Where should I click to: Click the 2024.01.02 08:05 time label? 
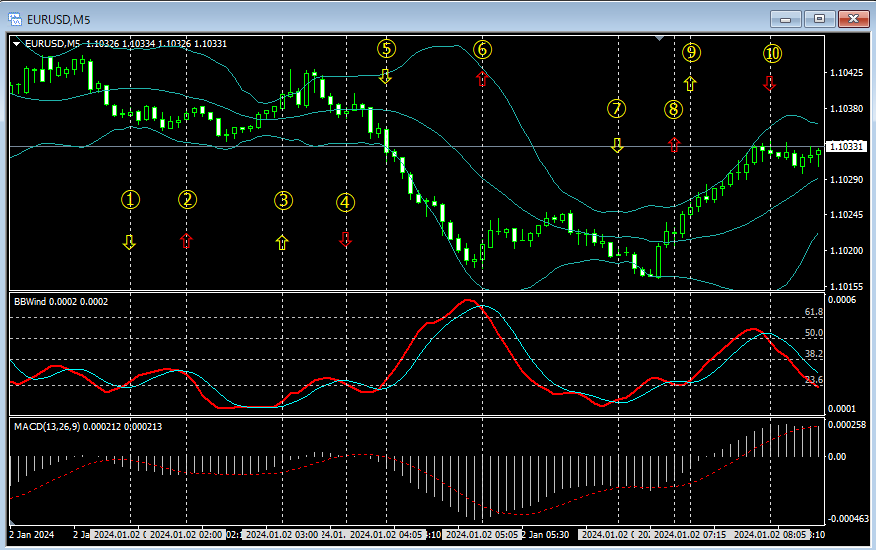(770, 534)
